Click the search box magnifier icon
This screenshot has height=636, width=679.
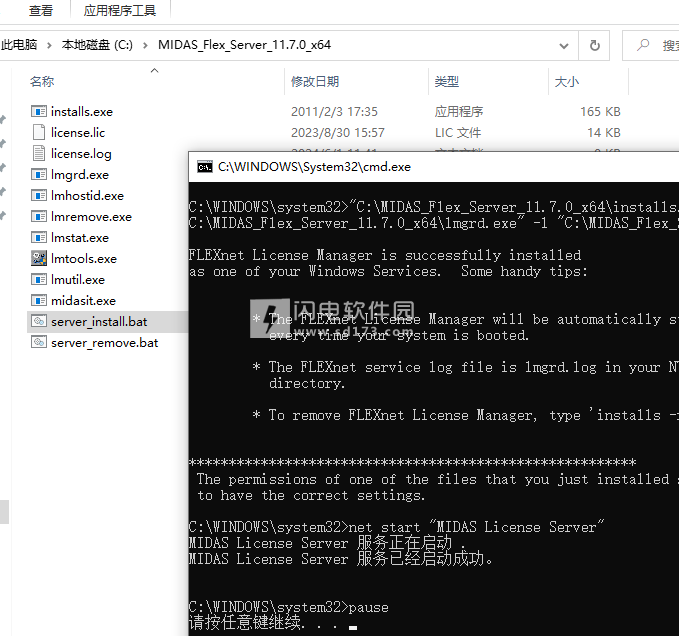point(642,45)
